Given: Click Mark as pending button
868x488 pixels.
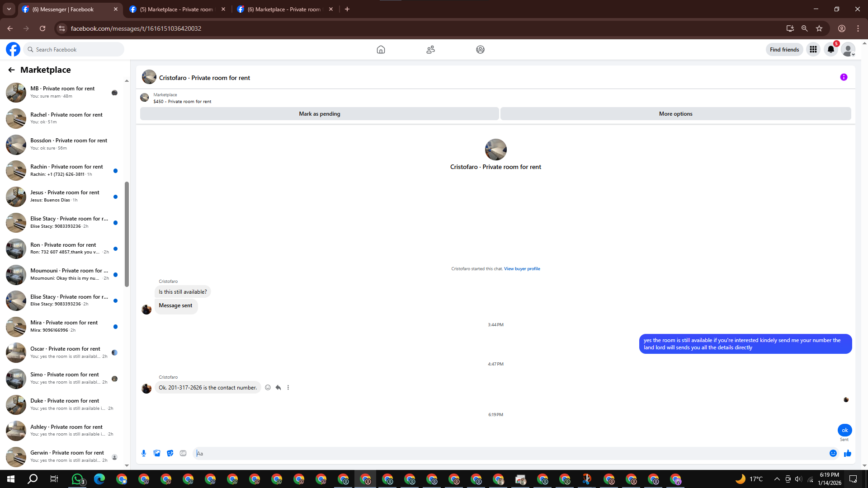Looking at the screenshot, I should pos(319,114).
